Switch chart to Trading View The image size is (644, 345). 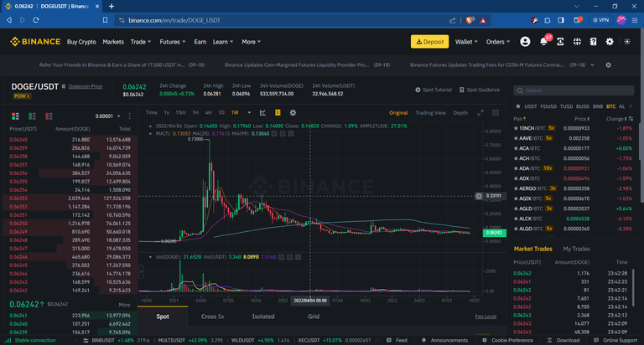click(430, 113)
